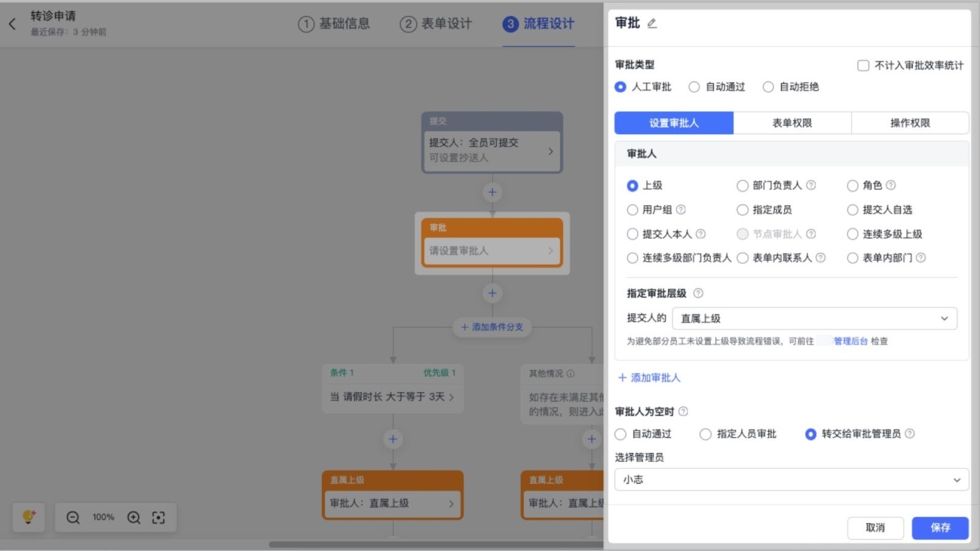The image size is (980, 551).
Task: Select 转交给审批管理员 option
Action: point(810,434)
